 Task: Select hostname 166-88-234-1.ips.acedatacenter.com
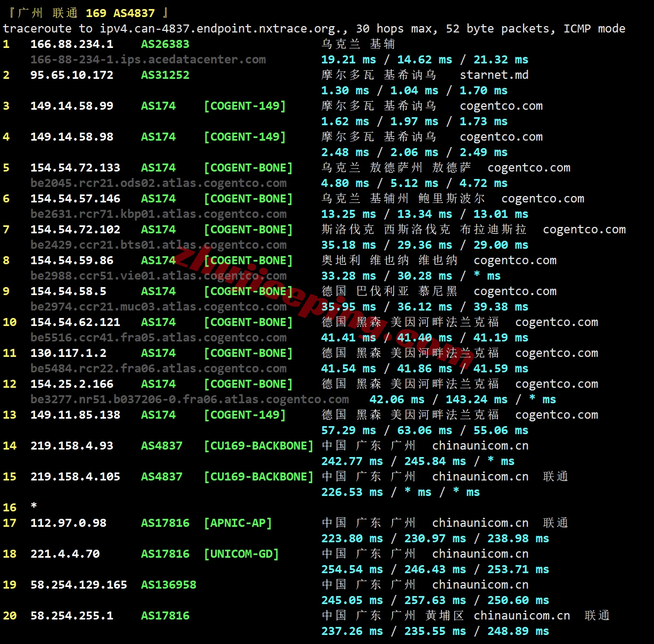[x=148, y=60]
